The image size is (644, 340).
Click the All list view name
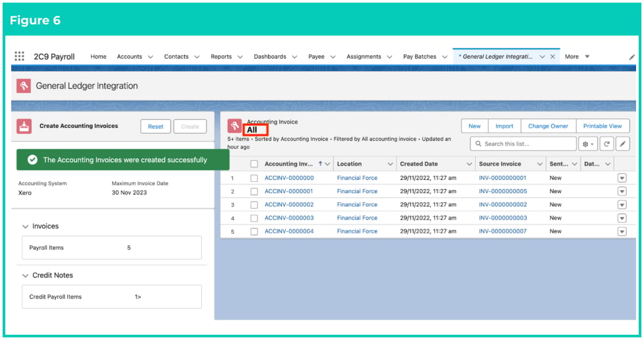pyautogui.click(x=252, y=130)
